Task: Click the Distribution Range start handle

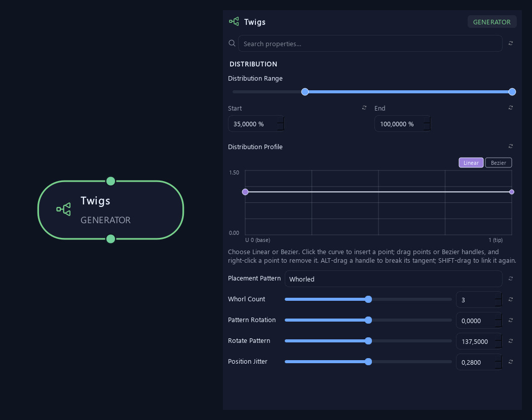Action: click(305, 92)
